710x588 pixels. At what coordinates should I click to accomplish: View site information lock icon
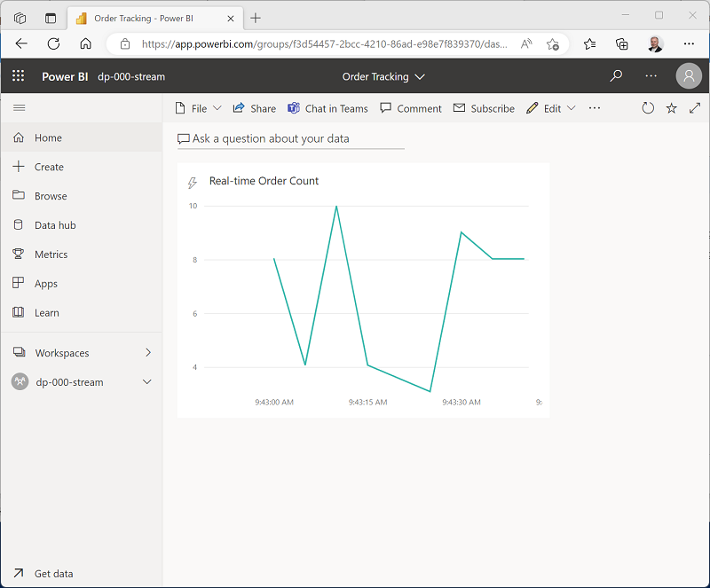pyautogui.click(x=125, y=44)
